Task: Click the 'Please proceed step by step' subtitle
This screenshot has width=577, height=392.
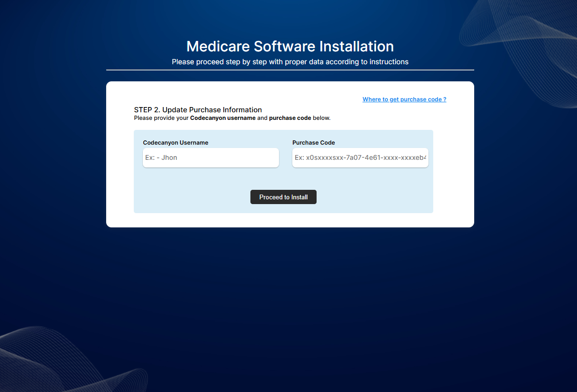Action: [290, 62]
